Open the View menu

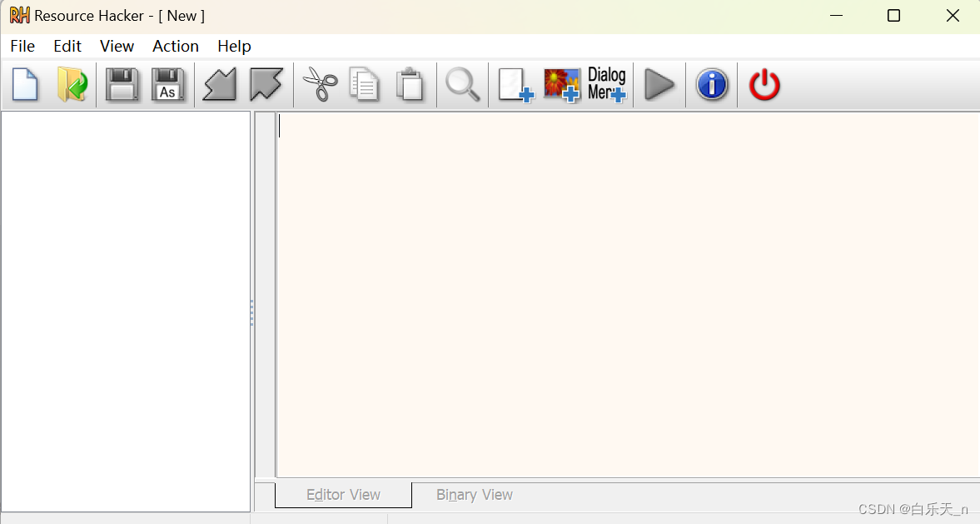click(117, 47)
